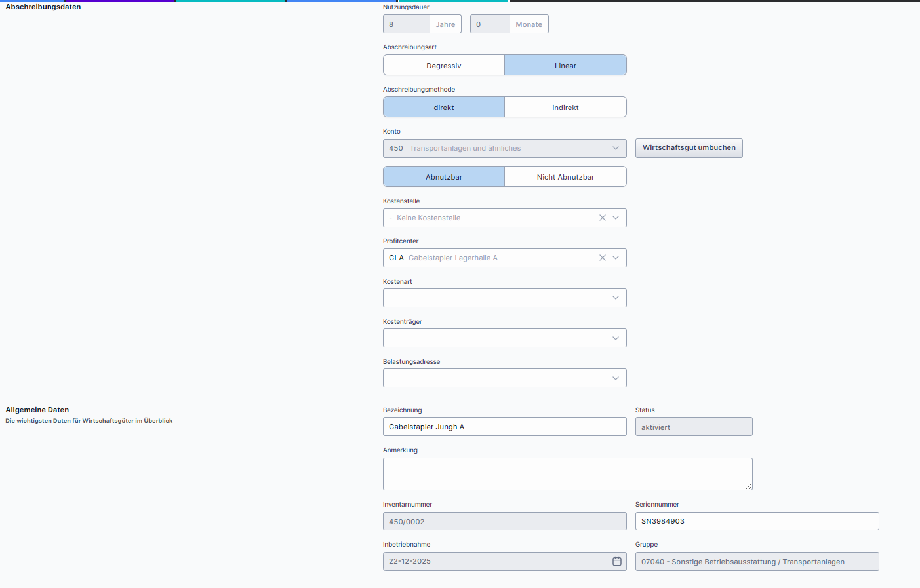Select Linear depreciation type
The image size is (920, 588).
tap(565, 66)
